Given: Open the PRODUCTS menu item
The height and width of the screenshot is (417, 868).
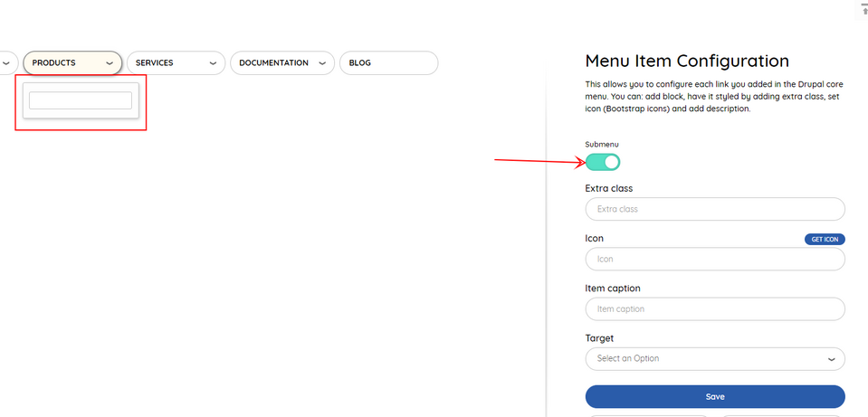Looking at the screenshot, I should (54, 63).
